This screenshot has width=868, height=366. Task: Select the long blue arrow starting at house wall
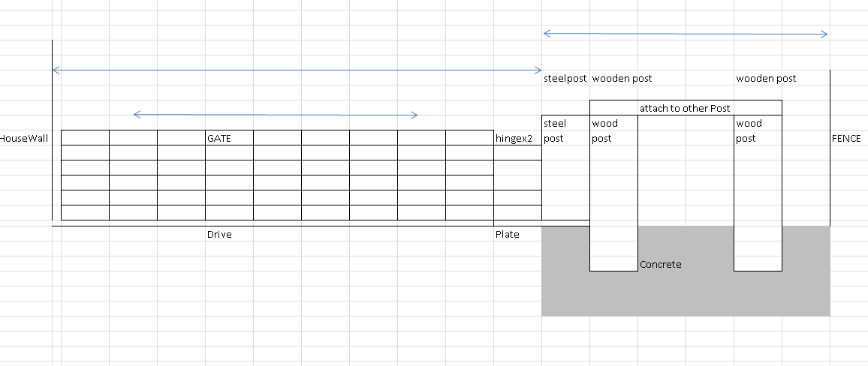click(297, 70)
